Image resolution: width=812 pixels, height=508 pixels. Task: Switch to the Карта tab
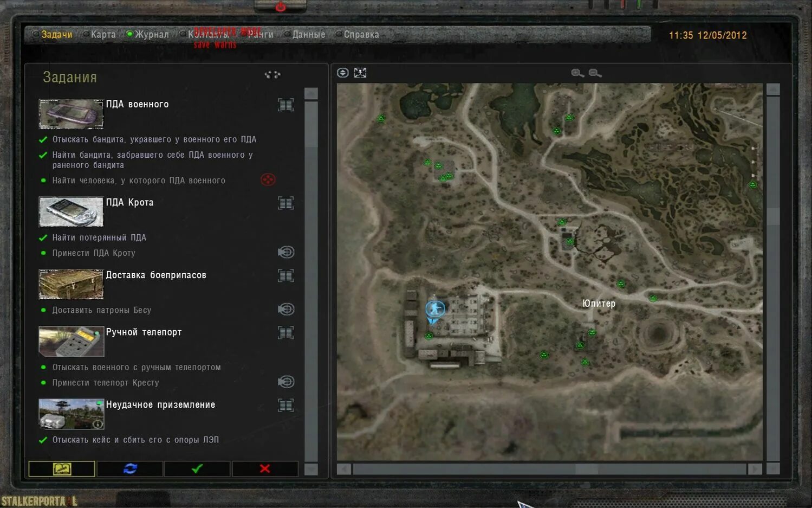pyautogui.click(x=103, y=35)
